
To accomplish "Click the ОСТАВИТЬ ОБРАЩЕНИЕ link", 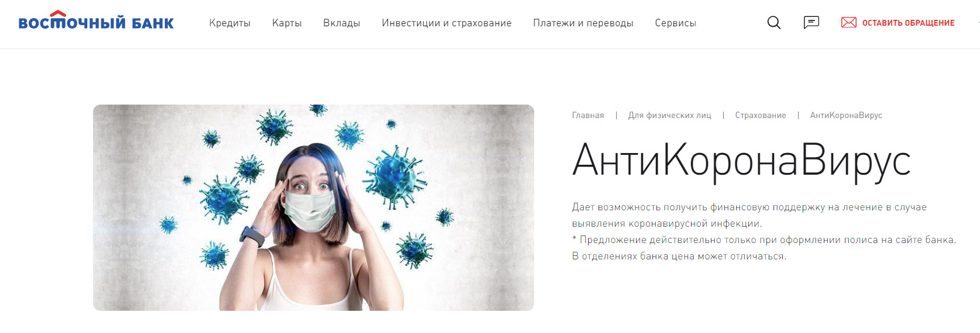I will point(908,23).
